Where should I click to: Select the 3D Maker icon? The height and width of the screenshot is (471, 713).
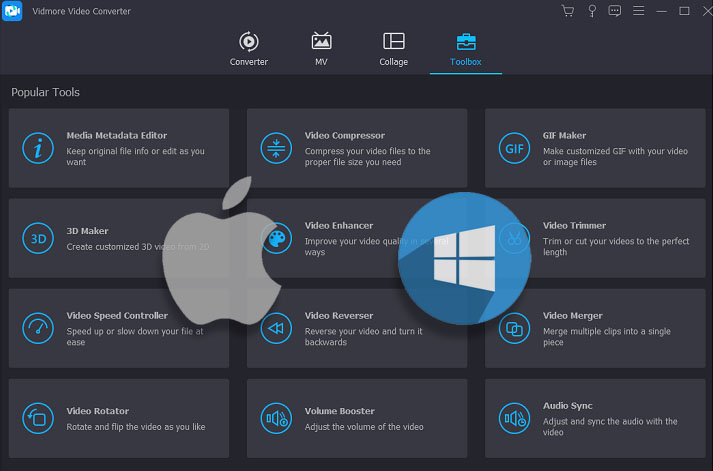pos(38,238)
